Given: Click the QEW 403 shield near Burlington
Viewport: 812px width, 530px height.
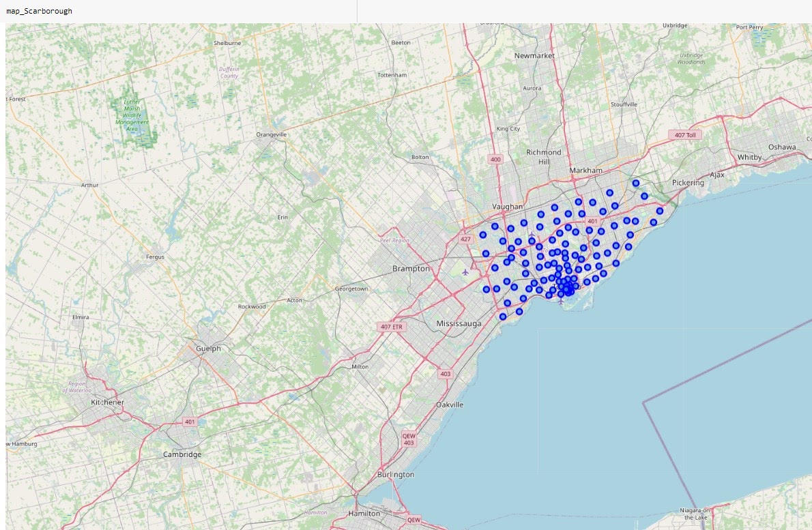Looking at the screenshot, I should point(409,439).
